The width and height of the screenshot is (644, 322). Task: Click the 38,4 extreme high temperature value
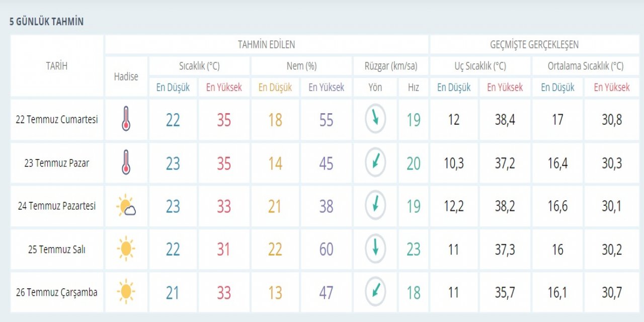[505, 120]
